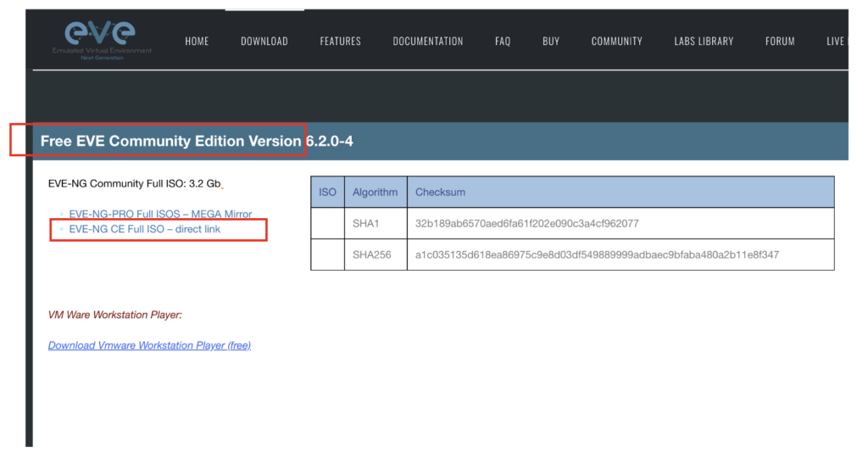
Task: Click the VM Ware Workstation Player: label
Action: tap(115, 315)
